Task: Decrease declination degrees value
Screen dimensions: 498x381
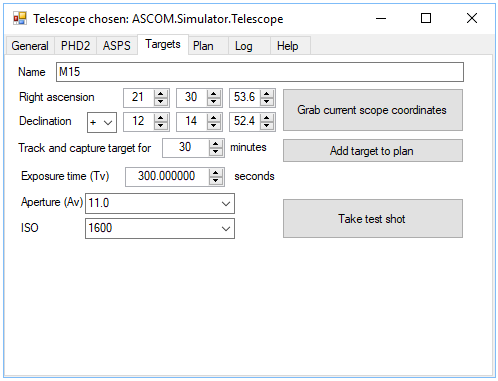Action: (x=161, y=125)
